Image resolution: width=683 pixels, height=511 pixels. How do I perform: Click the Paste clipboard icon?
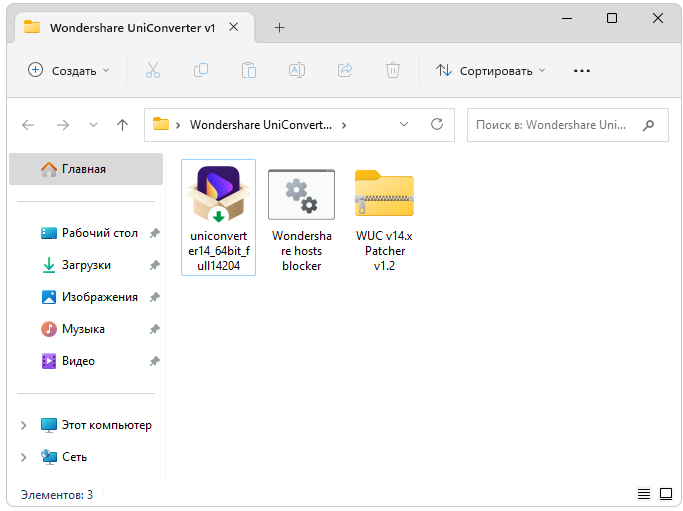pyautogui.click(x=249, y=70)
